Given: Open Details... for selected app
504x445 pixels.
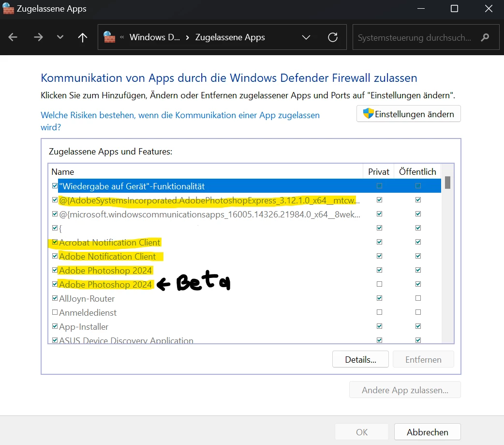Looking at the screenshot, I should [360, 359].
